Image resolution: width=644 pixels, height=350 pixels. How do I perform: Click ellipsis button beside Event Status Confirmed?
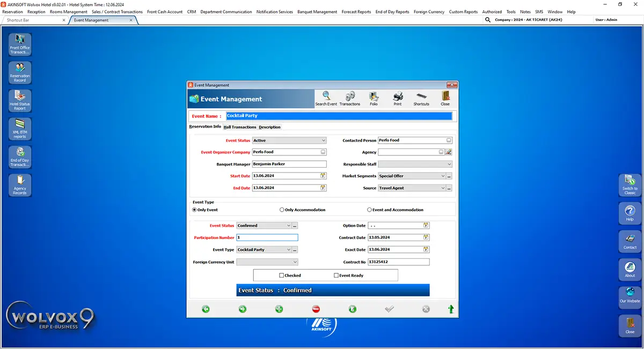coord(295,226)
